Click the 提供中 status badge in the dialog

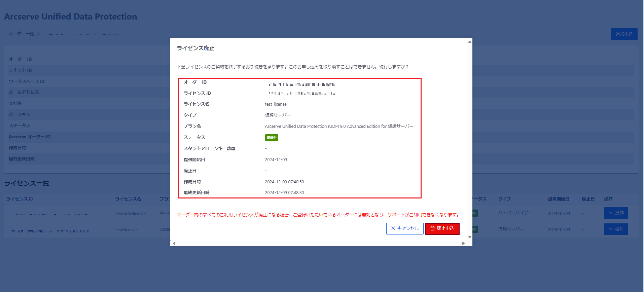[x=272, y=138]
